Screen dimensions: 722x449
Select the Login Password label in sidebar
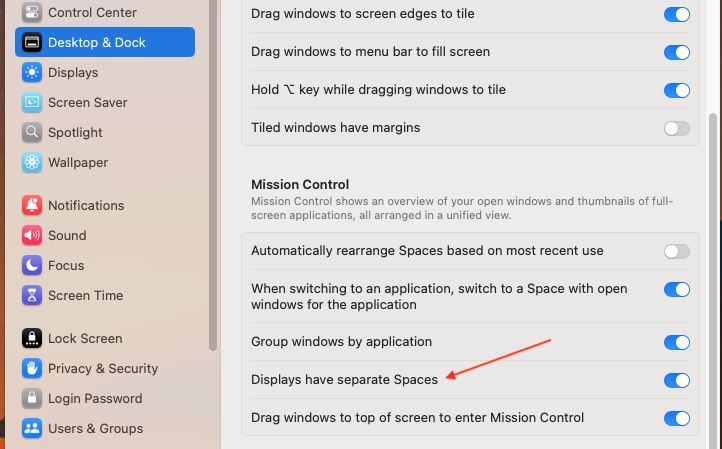[x=95, y=398]
